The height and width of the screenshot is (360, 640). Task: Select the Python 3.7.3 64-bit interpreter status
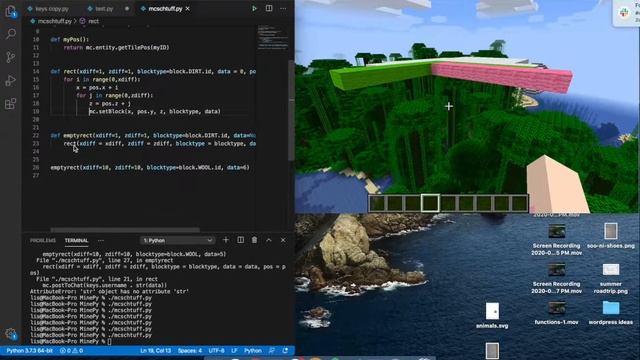tap(29, 351)
